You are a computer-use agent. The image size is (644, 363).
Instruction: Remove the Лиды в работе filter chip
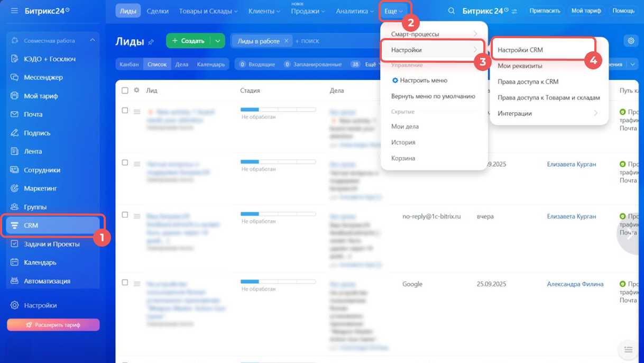286,41
